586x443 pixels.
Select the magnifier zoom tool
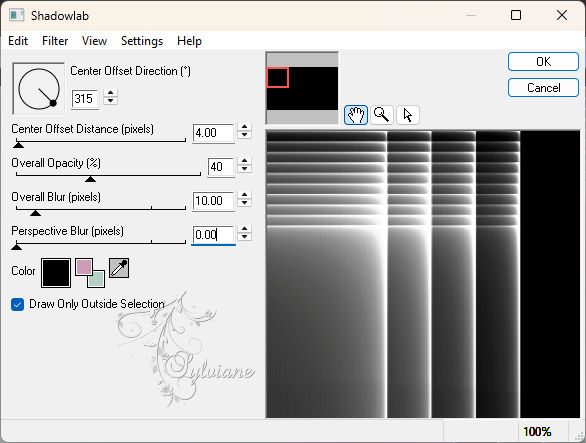pyautogui.click(x=382, y=115)
